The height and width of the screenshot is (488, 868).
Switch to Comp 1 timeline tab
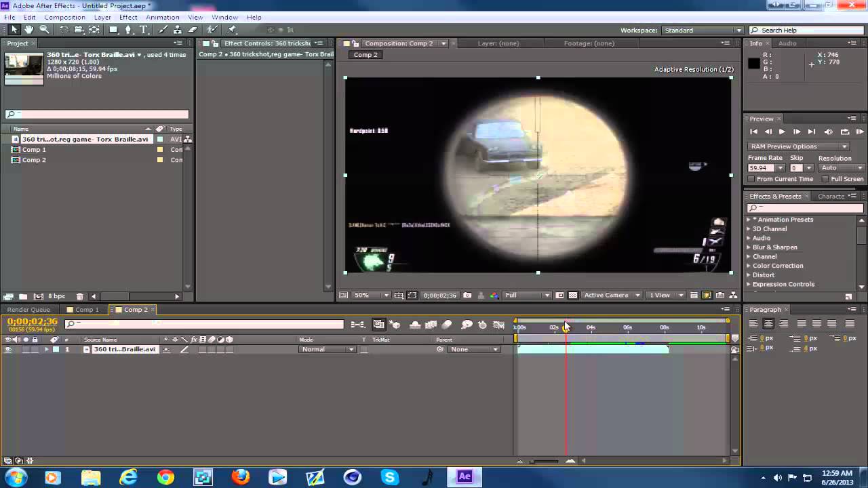pyautogui.click(x=87, y=310)
